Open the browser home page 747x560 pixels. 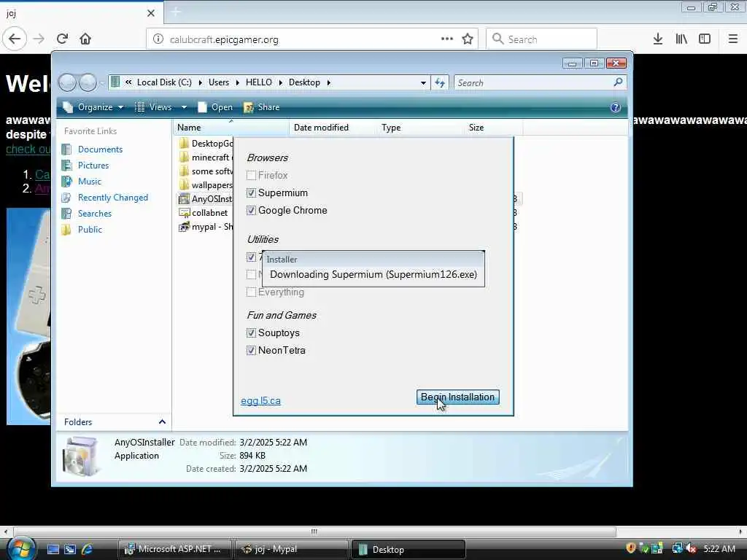click(x=85, y=39)
